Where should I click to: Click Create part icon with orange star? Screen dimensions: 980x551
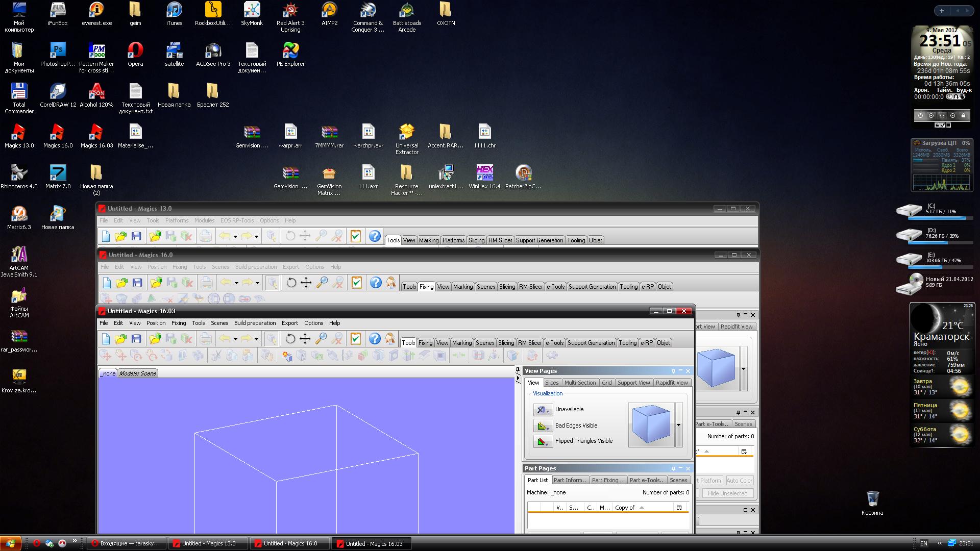[287, 356]
